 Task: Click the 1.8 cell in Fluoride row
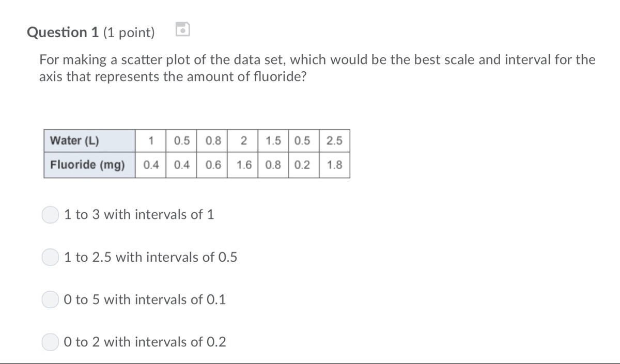point(334,165)
